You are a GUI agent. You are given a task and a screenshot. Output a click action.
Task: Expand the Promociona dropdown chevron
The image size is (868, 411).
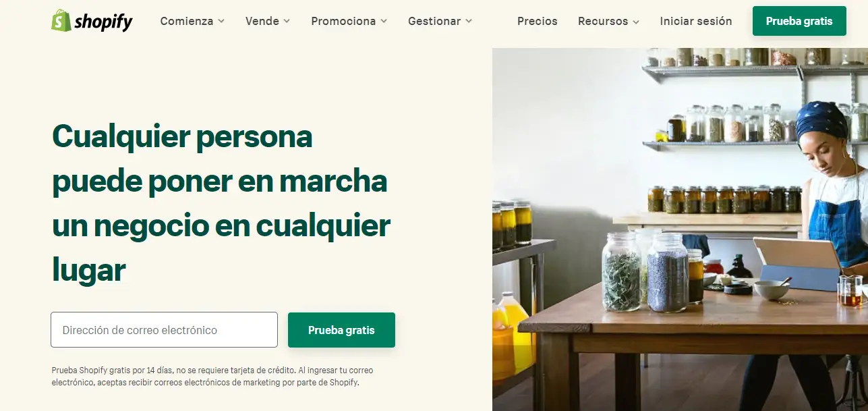384,22
